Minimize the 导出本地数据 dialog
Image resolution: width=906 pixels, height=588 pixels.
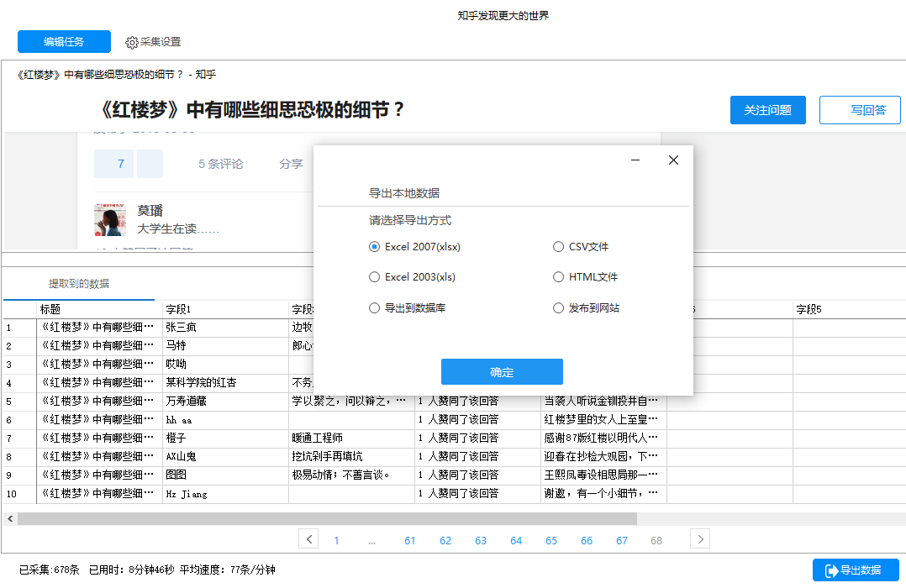635,160
